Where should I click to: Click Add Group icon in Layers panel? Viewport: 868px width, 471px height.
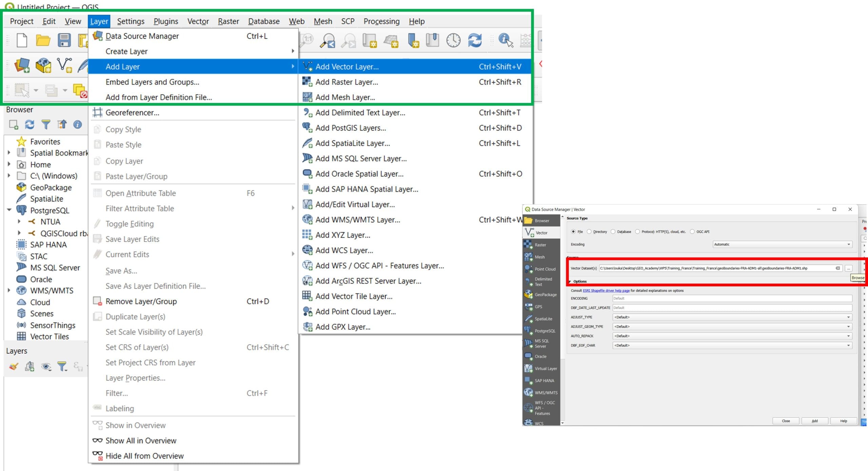coord(30,366)
